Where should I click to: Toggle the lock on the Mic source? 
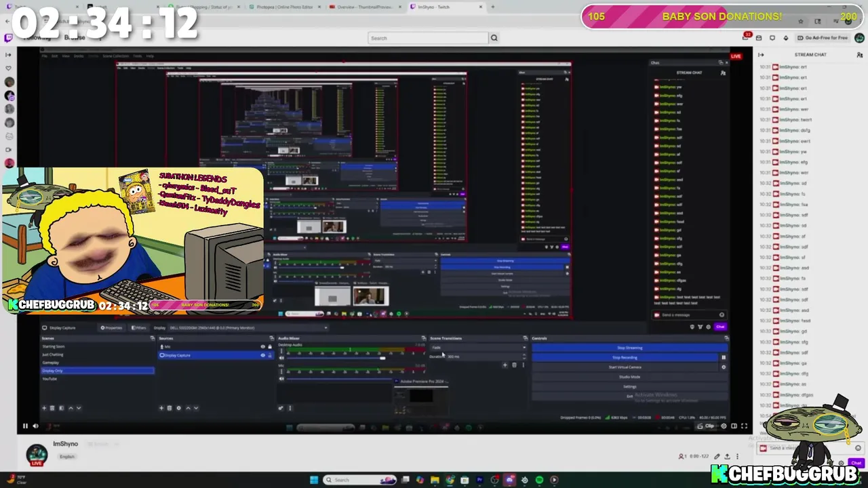click(270, 347)
